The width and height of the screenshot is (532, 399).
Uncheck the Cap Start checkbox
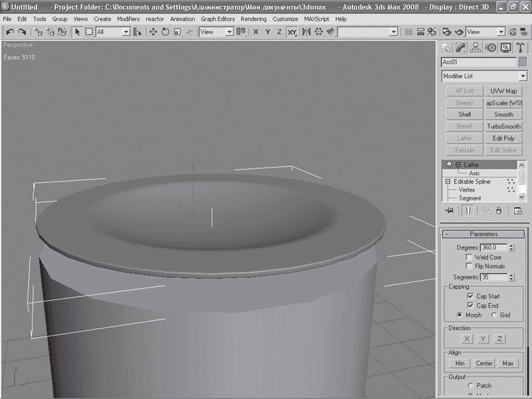point(469,296)
